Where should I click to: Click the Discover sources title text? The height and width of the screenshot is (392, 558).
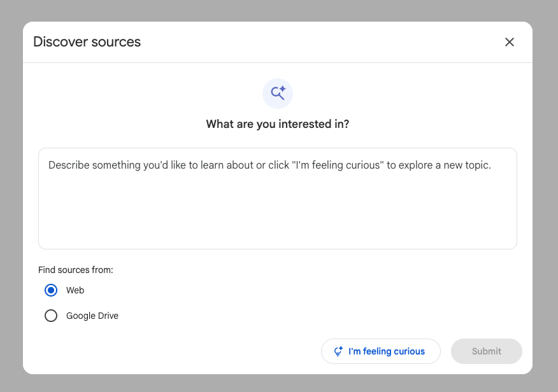click(87, 41)
